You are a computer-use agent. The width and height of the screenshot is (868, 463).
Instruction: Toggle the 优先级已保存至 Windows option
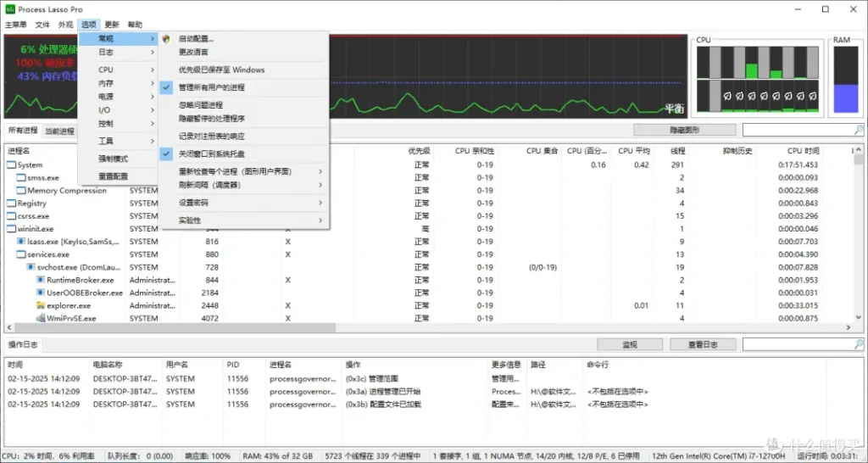coord(244,70)
